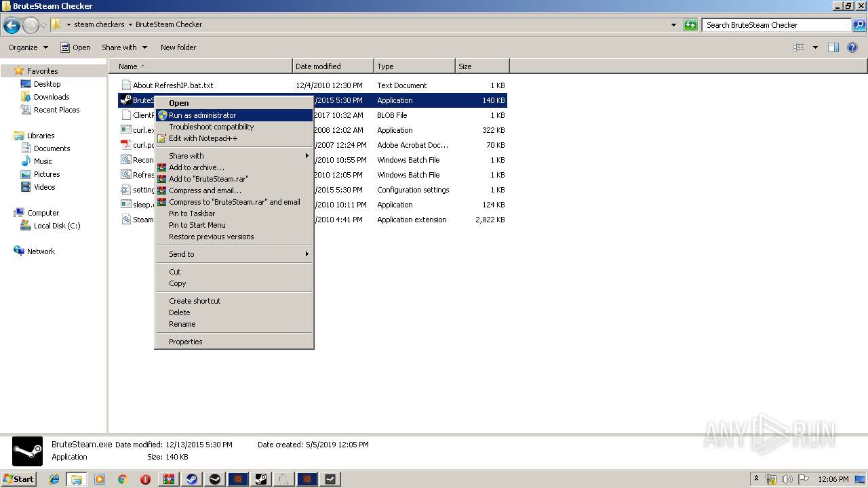
Task: Choose Rename from the context menu
Action: coord(234,324)
